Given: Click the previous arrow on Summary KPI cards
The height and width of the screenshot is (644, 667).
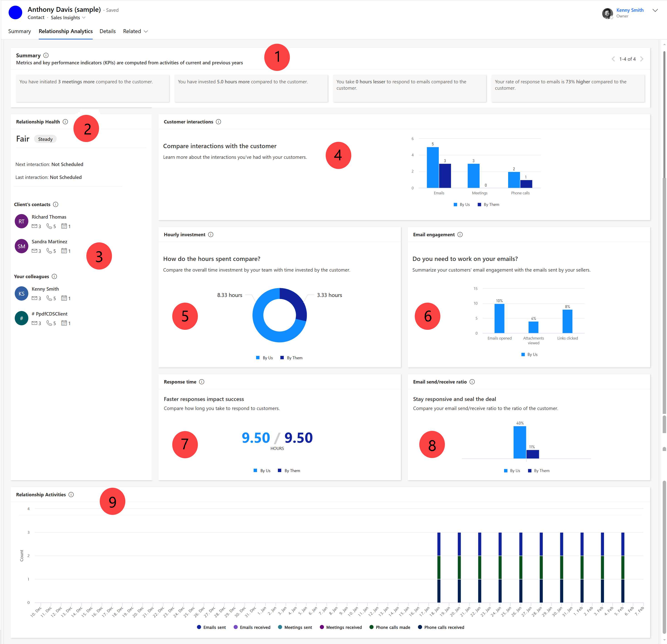Looking at the screenshot, I should (610, 59).
